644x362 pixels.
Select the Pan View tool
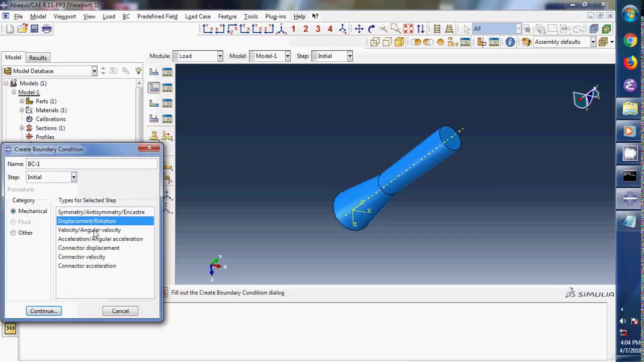(359, 29)
